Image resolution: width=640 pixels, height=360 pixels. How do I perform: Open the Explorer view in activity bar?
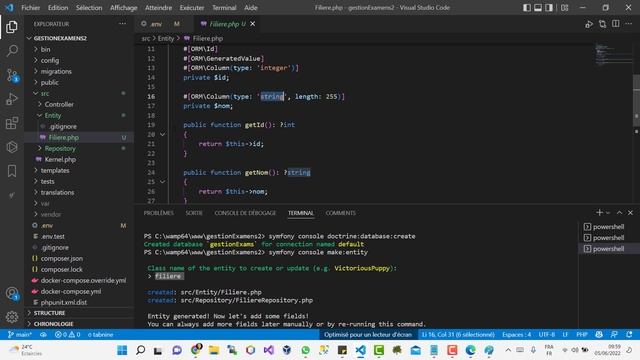coord(12,27)
